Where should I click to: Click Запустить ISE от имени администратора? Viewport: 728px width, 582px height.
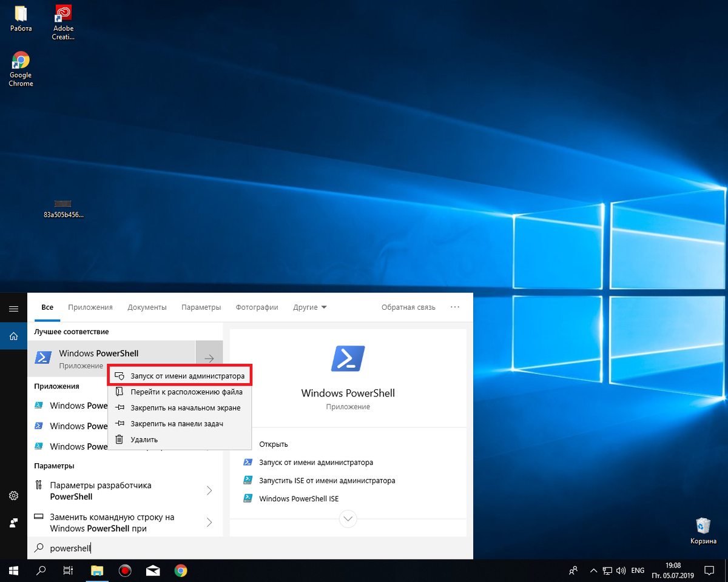click(x=326, y=481)
